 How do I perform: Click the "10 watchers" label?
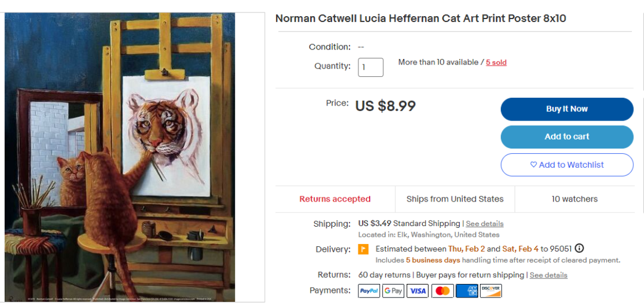(574, 199)
